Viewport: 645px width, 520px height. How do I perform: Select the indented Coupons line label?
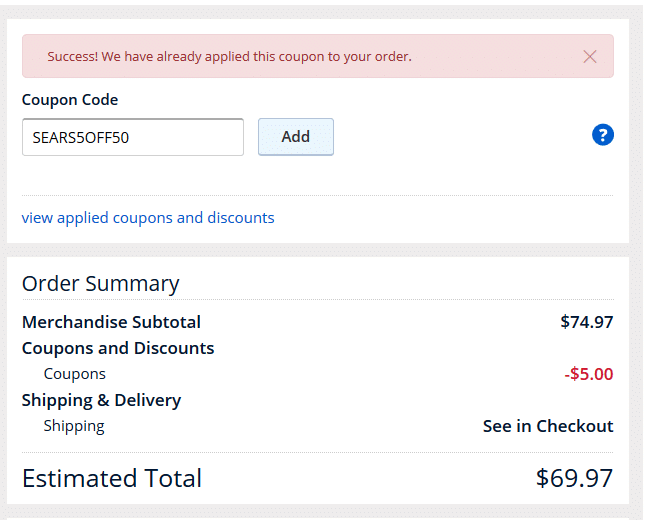(x=75, y=374)
